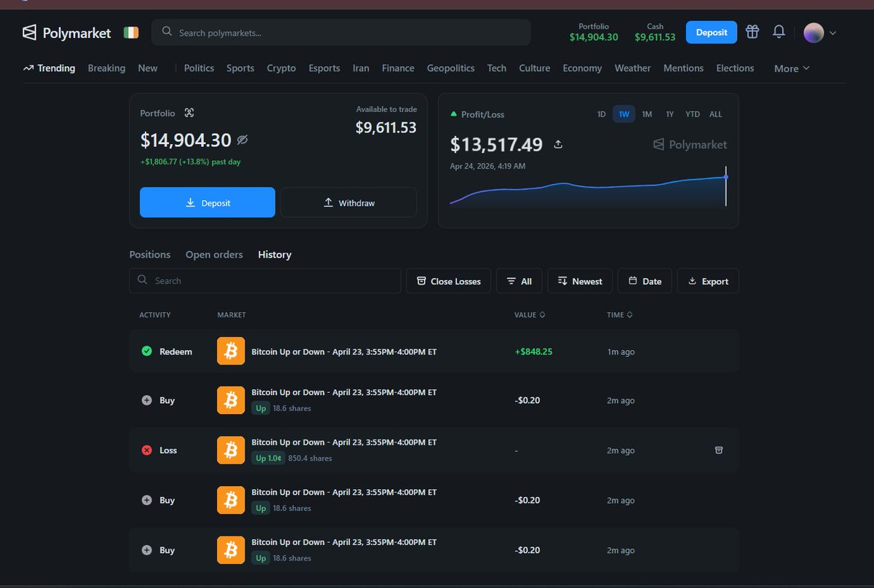
Task: Open the Finance category
Action: pyautogui.click(x=398, y=68)
